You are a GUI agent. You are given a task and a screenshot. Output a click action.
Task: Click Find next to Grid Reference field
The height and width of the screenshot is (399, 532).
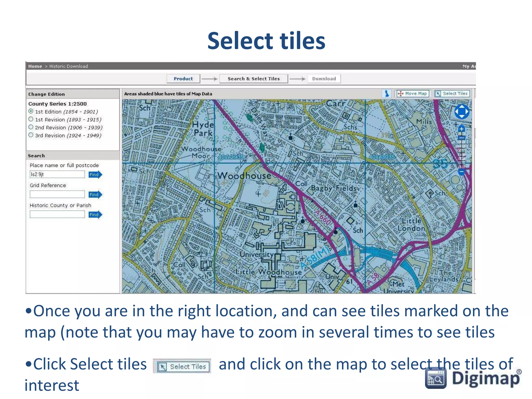pyautogui.click(x=95, y=195)
